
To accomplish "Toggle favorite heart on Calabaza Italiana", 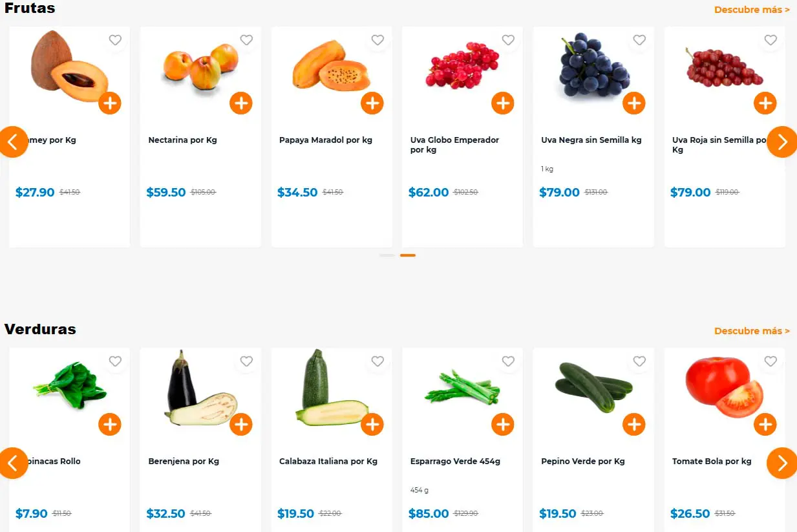I will [377, 361].
